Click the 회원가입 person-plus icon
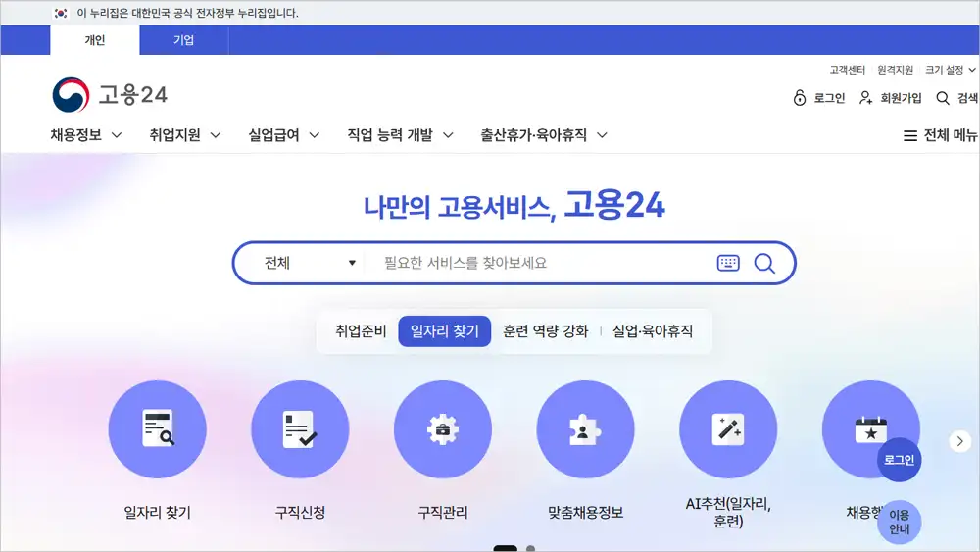The image size is (980, 552). pyautogui.click(x=865, y=97)
